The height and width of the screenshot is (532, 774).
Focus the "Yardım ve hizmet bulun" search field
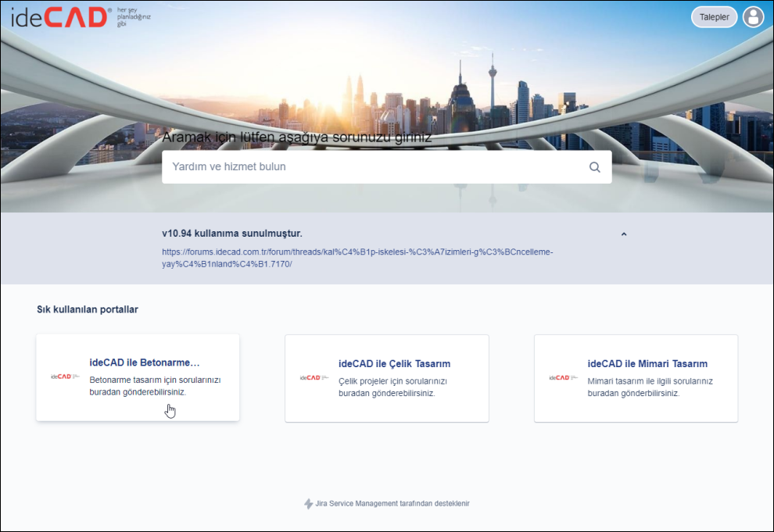pos(374,167)
